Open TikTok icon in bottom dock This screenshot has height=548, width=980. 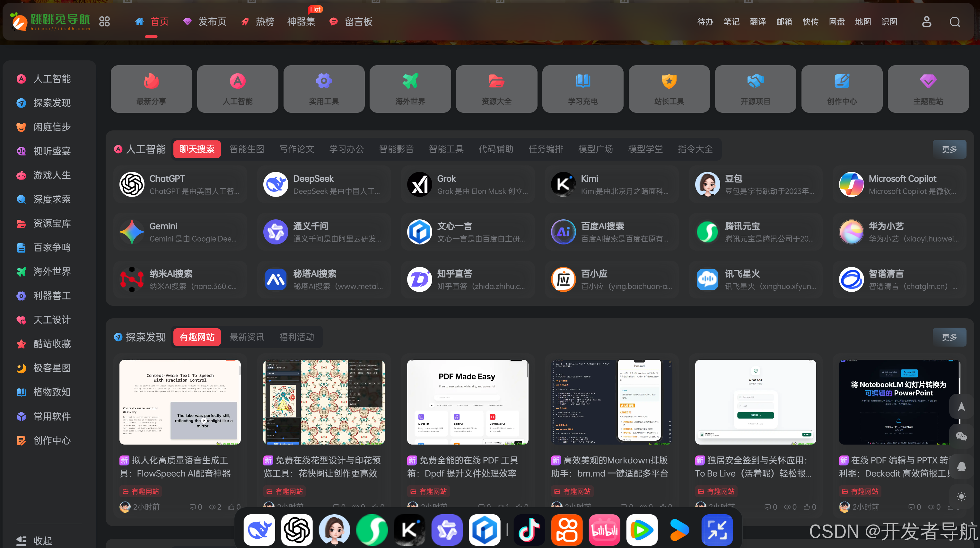pos(529,530)
